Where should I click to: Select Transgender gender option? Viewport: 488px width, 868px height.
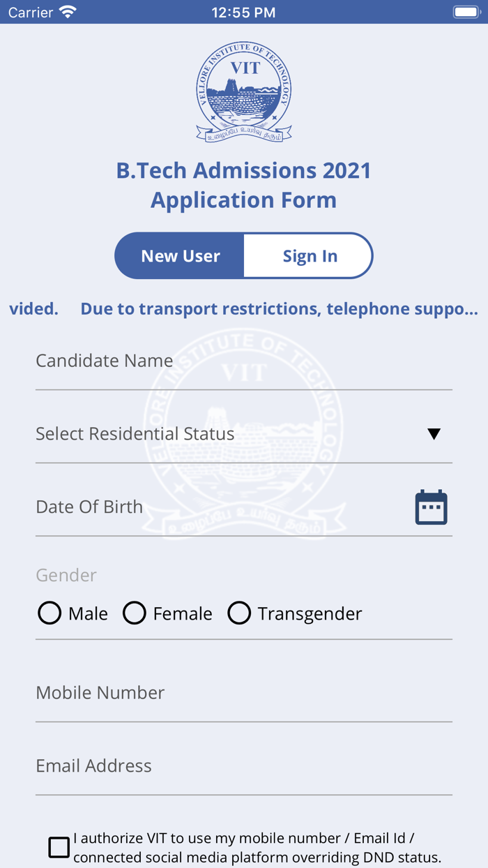click(x=239, y=613)
